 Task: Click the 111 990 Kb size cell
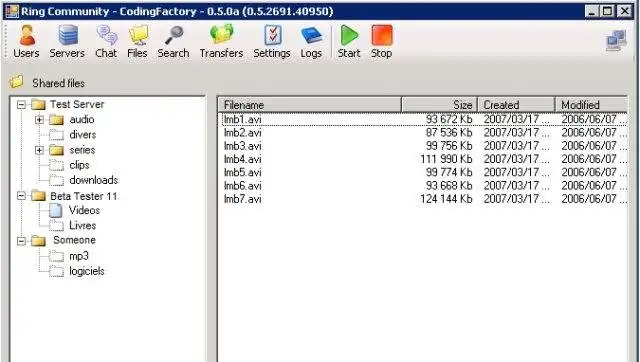coord(446,159)
